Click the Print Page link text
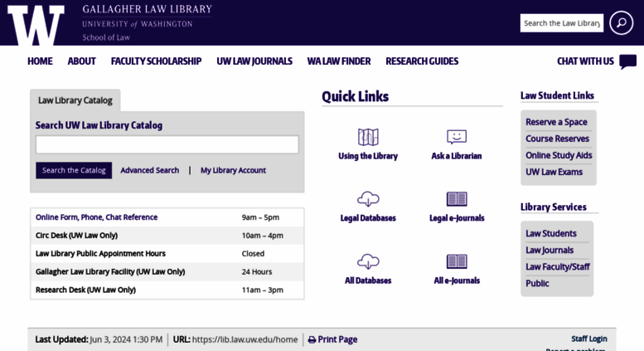The width and height of the screenshot is (644, 351). coord(337,339)
